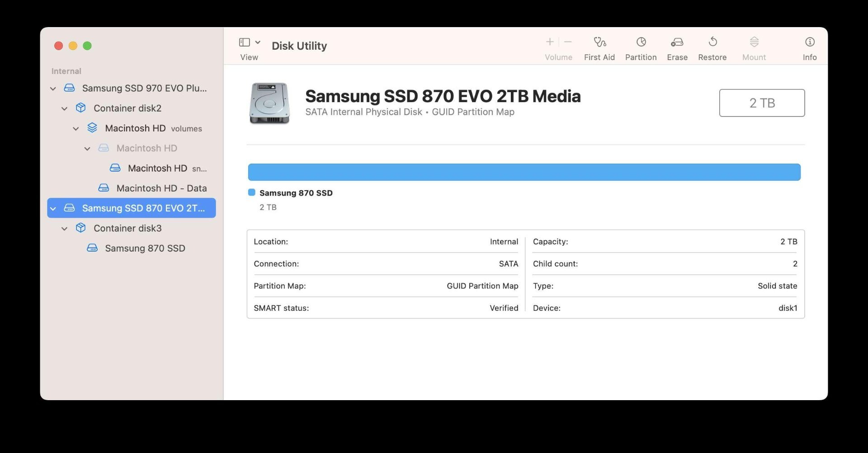This screenshot has width=868, height=453.
Task: Select Macintosh HD volumes row label
Action: coord(153,128)
